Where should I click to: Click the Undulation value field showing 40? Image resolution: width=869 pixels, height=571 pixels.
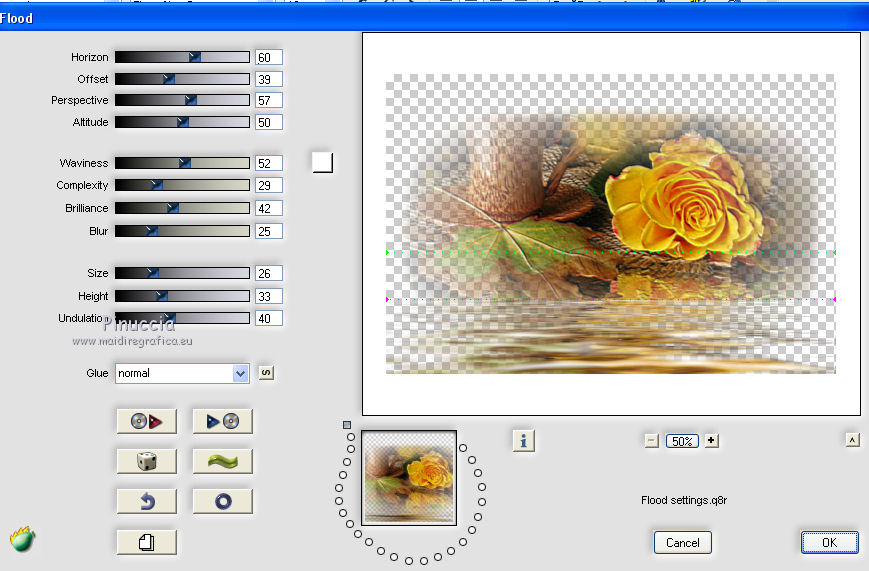click(269, 318)
